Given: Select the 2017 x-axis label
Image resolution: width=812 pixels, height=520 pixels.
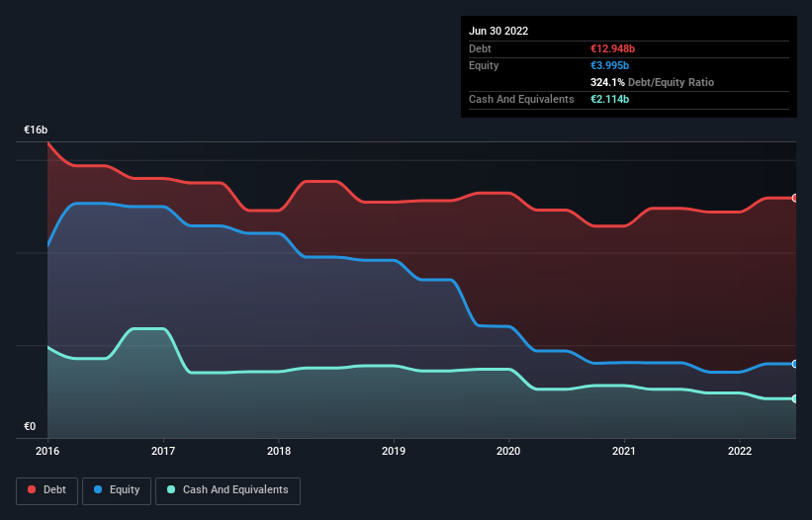Looking at the screenshot, I should point(163,451).
